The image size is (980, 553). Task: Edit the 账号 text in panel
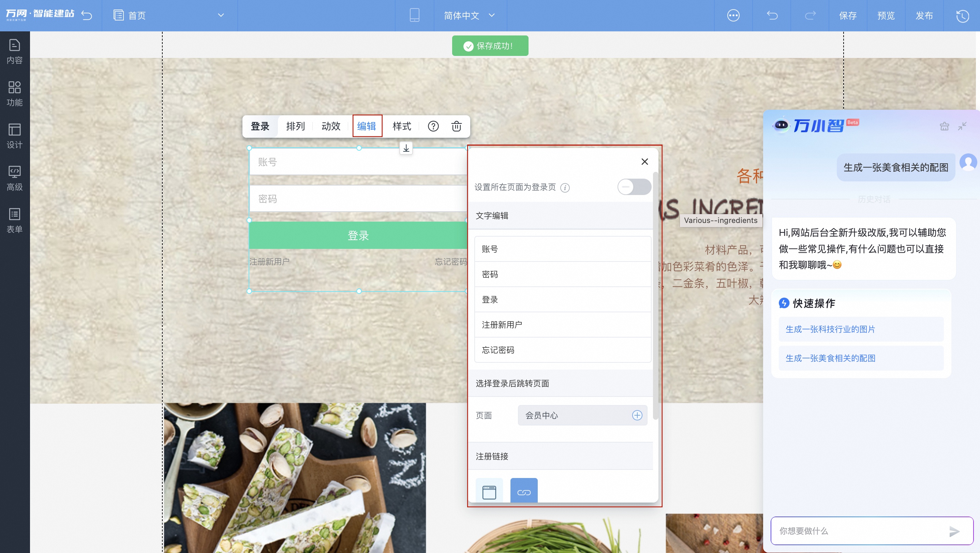click(x=563, y=249)
